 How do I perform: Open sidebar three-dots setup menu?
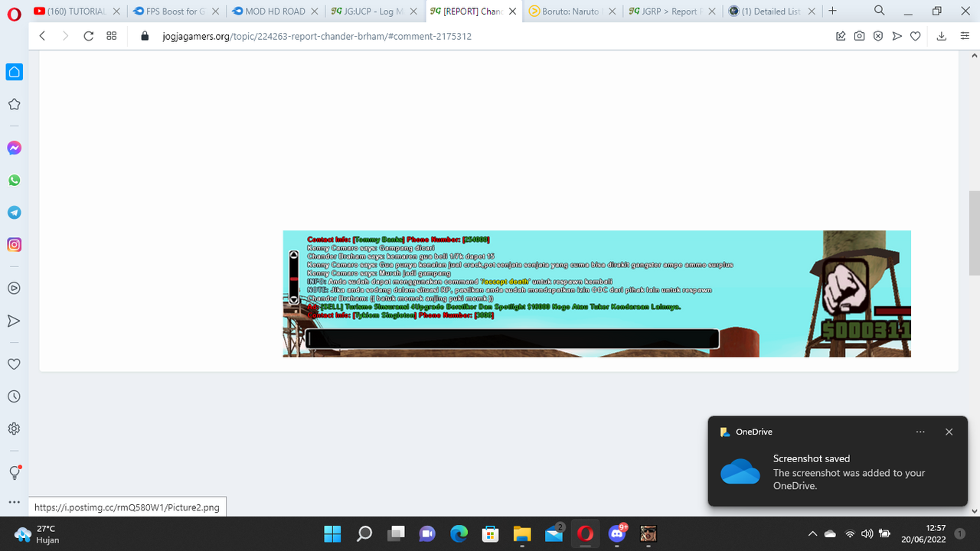click(x=14, y=502)
